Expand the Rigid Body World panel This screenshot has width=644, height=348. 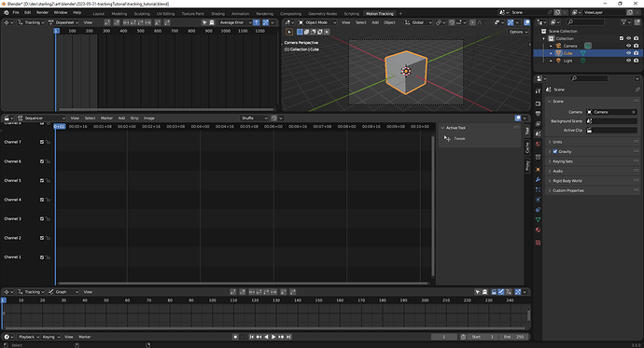[594, 181]
